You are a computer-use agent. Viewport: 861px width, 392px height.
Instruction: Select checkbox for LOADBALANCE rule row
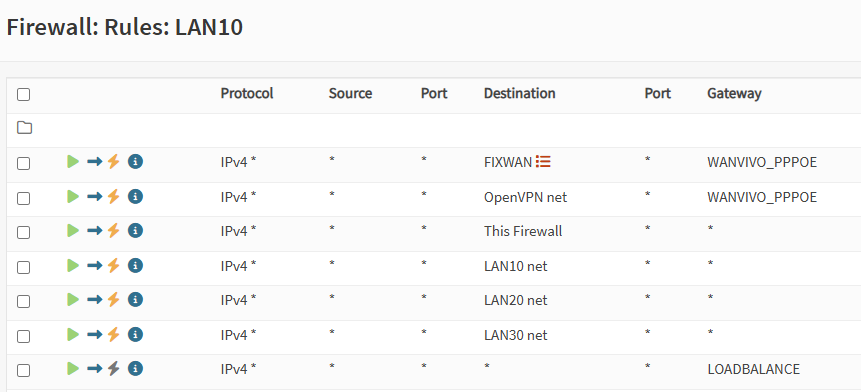point(23,371)
